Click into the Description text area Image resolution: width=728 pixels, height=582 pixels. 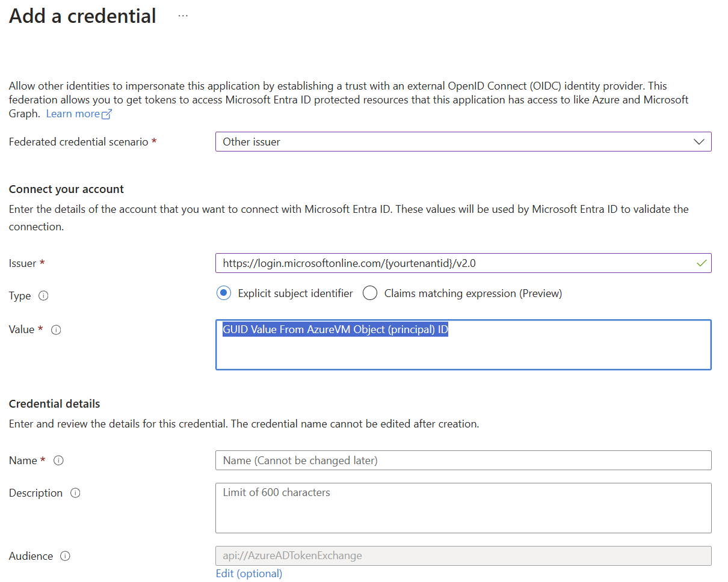point(463,508)
